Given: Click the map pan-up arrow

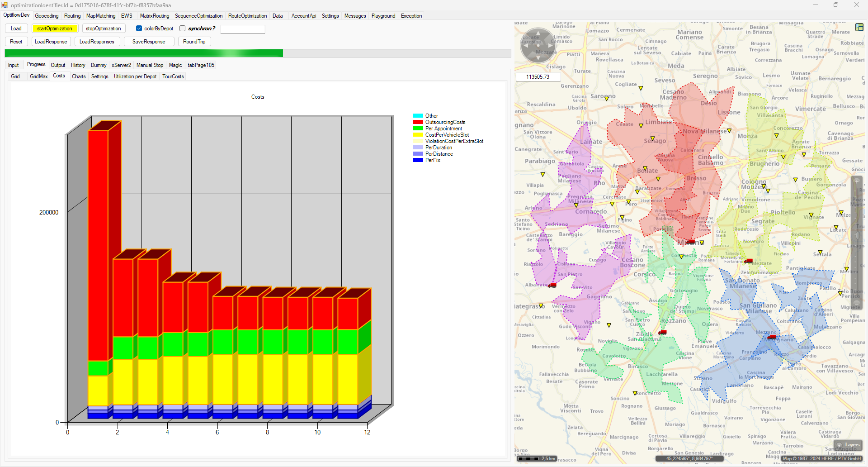Looking at the screenshot, I should (538, 33).
